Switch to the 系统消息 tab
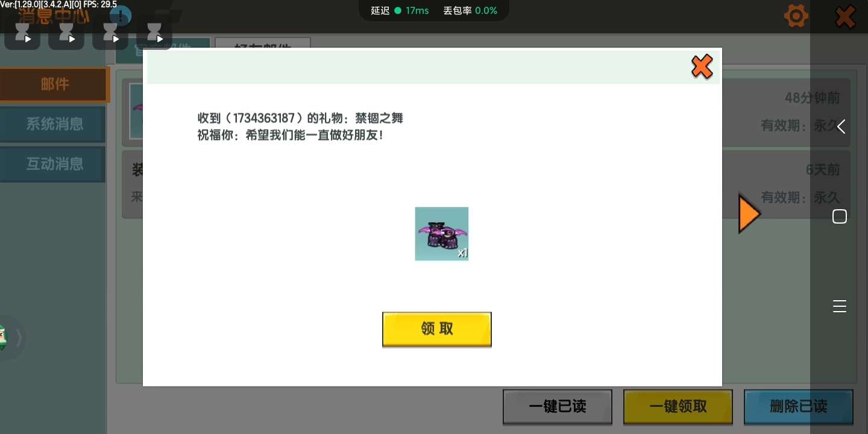The height and width of the screenshot is (434, 868). point(54,125)
